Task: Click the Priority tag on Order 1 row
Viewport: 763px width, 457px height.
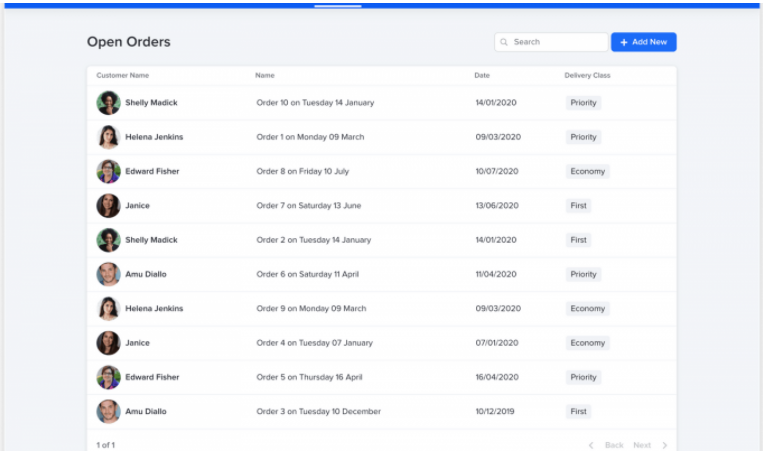Action: tap(583, 137)
